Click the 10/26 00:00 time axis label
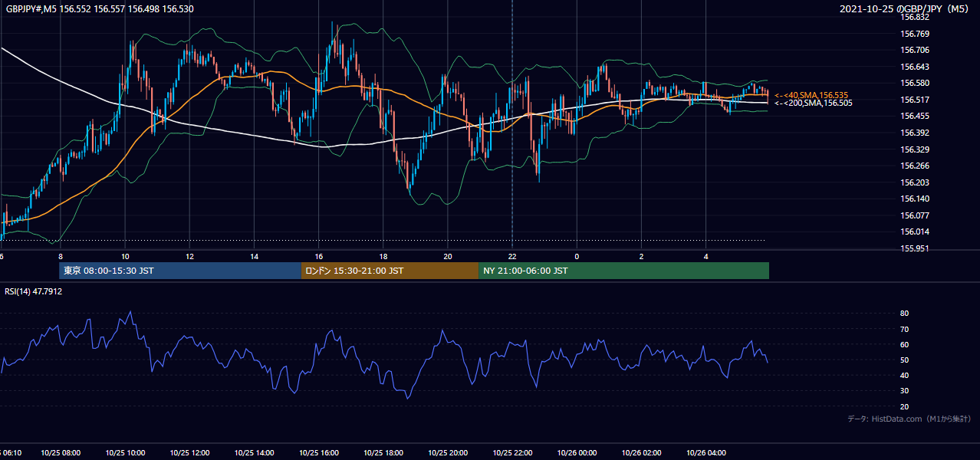Viewport: 980px width, 460px height. tap(577, 453)
